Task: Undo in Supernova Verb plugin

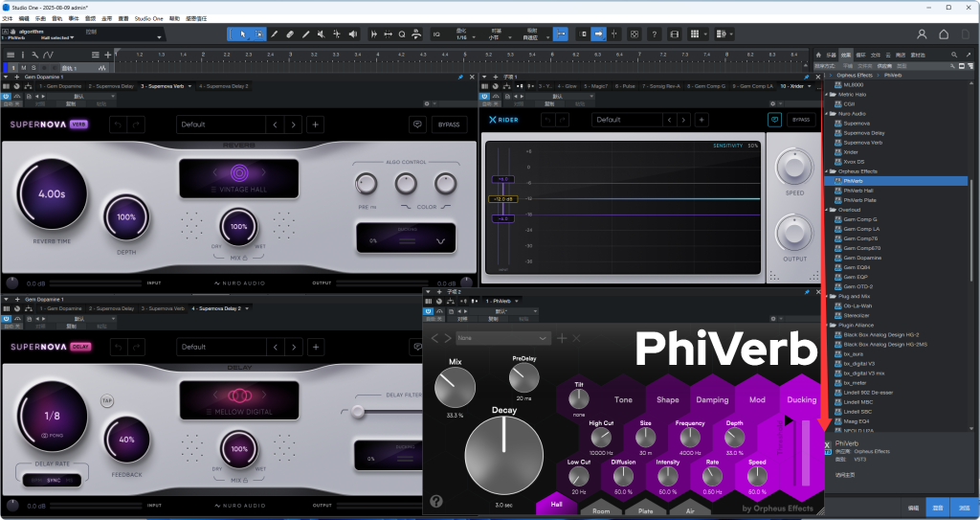Action: click(118, 124)
